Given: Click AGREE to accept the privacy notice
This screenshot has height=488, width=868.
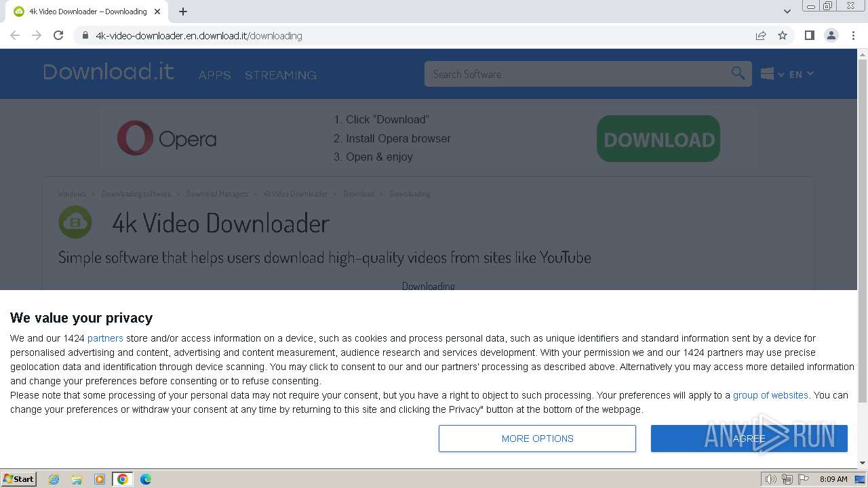Looking at the screenshot, I should pyautogui.click(x=749, y=439).
